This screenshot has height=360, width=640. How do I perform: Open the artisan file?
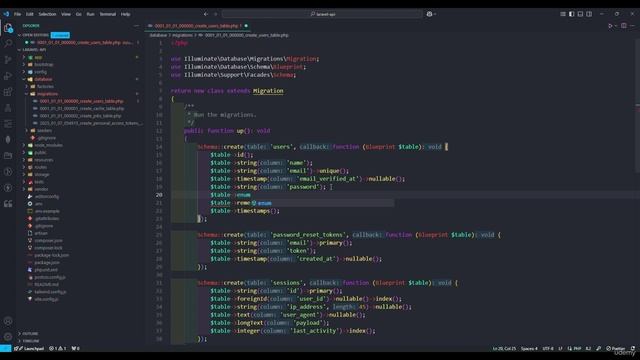point(40,233)
